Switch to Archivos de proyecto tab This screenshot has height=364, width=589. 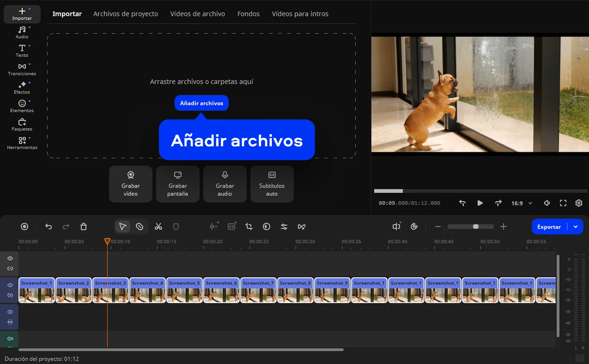point(125,14)
